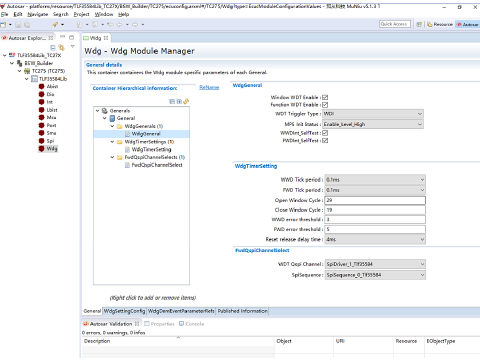This screenshot has height=360, width=480.
Task: Toggle Link with Editor in Autosar Explorer
Action: point(61,47)
